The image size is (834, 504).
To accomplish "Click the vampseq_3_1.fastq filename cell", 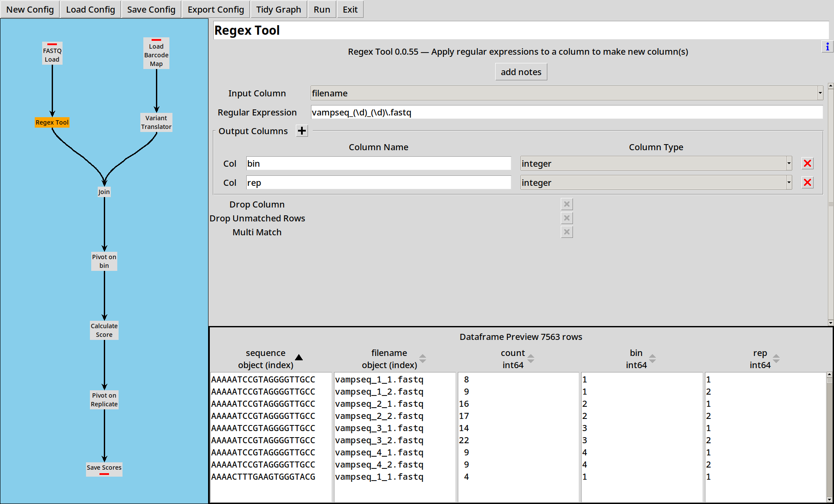I will pos(379,428).
